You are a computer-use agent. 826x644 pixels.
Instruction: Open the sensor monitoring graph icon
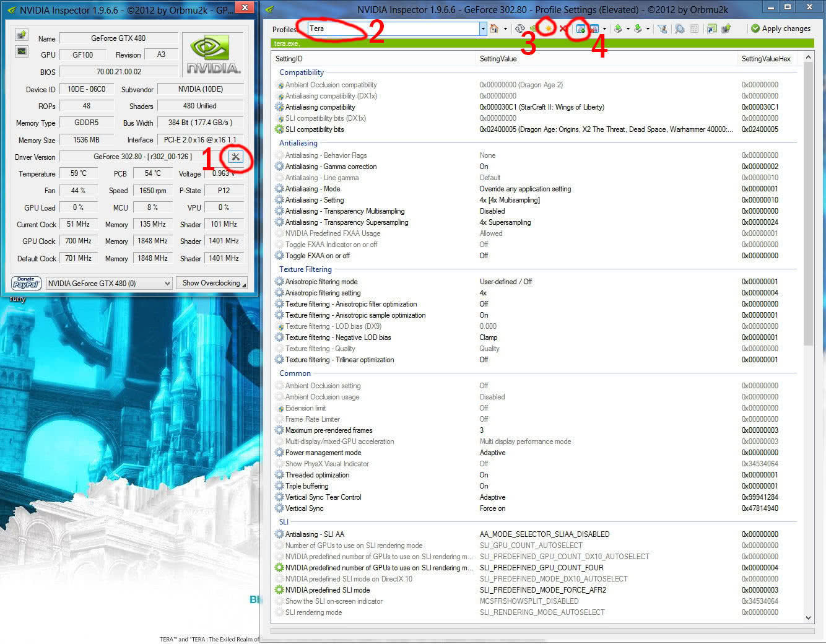tap(22, 51)
